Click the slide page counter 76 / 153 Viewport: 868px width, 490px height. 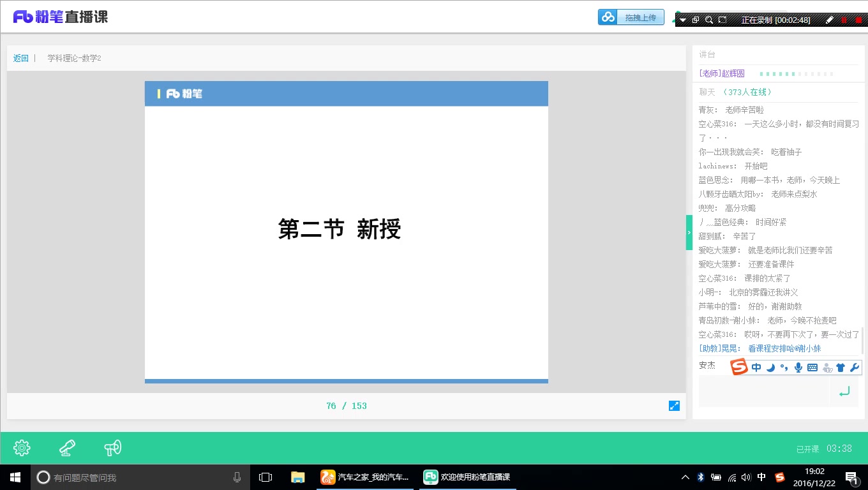coord(347,406)
